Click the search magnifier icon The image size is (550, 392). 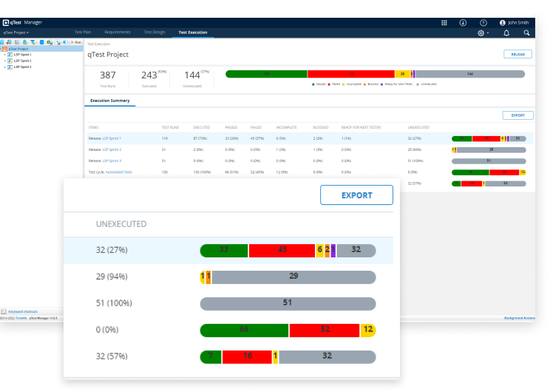pos(526,33)
